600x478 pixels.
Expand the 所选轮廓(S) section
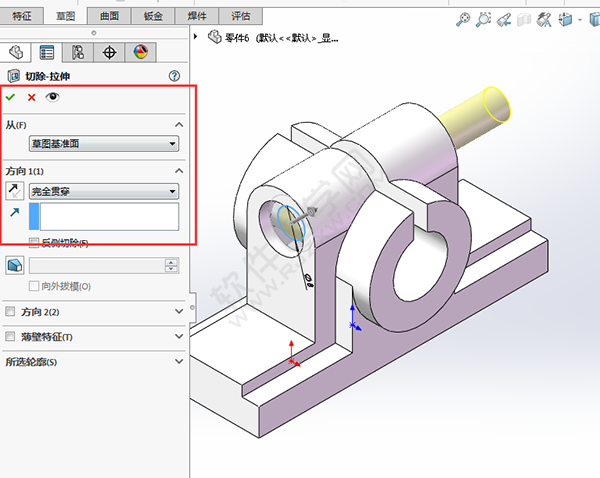[x=179, y=361]
